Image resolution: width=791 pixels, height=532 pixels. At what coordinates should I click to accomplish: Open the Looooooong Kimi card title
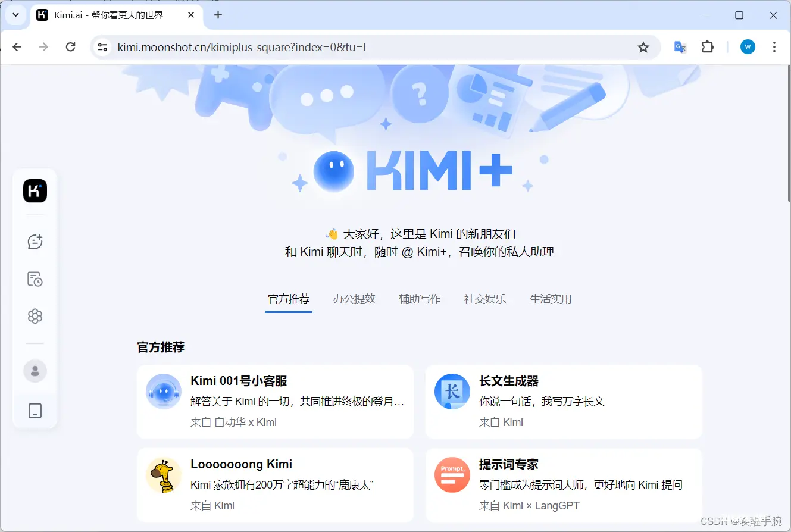pyautogui.click(x=241, y=464)
